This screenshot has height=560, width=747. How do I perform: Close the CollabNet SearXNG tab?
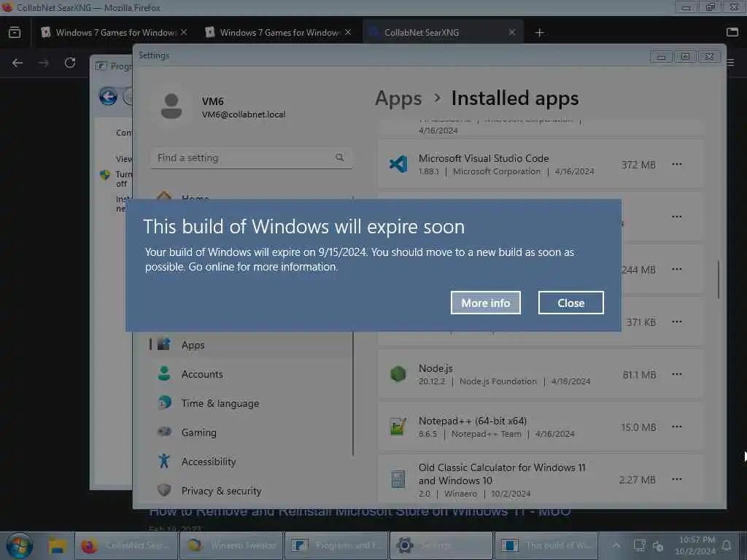coord(512,32)
